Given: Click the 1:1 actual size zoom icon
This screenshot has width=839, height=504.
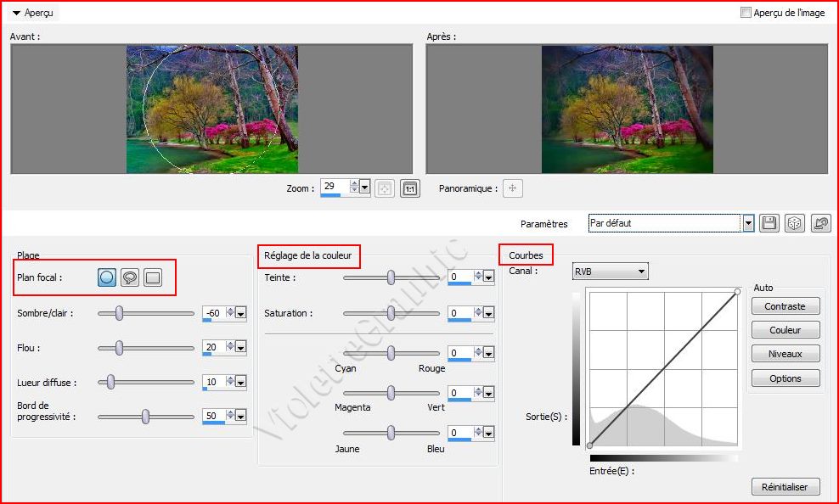Looking at the screenshot, I should pos(410,188).
